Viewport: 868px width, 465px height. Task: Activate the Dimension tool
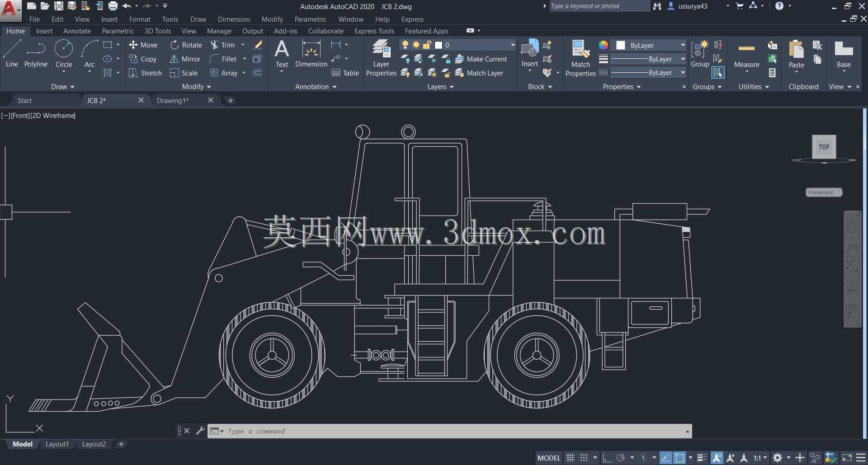311,54
